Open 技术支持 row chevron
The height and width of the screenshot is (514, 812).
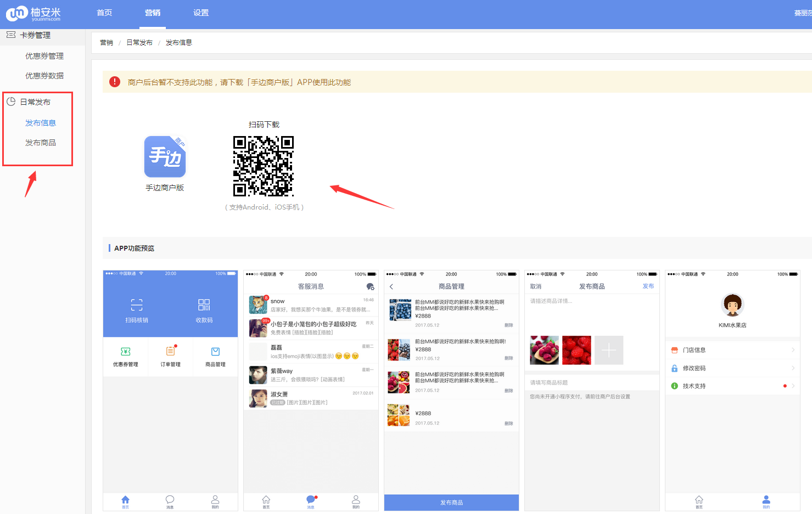tap(793, 386)
